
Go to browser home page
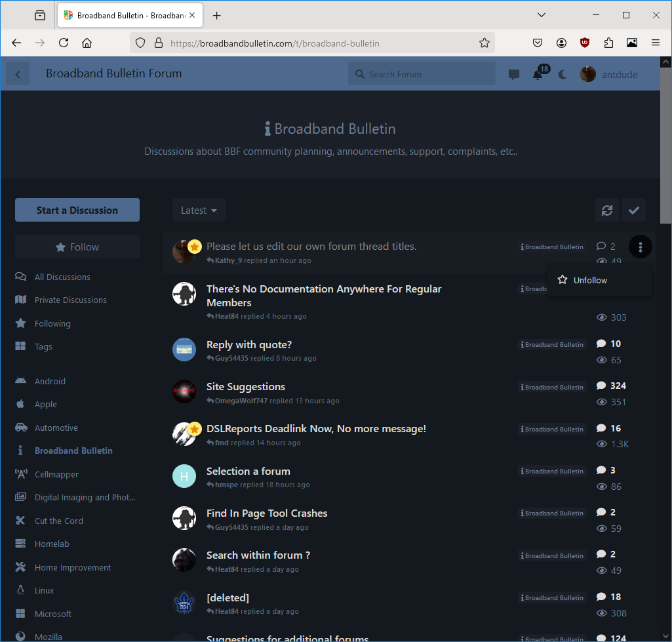(x=87, y=43)
